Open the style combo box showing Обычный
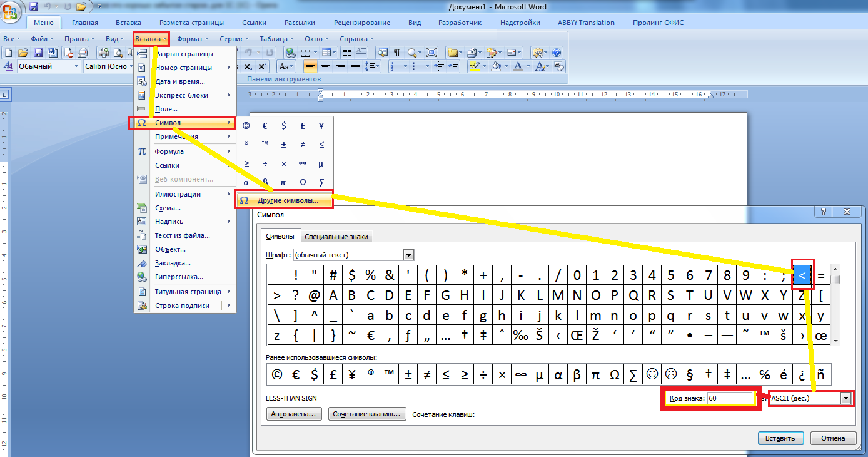This screenshot has width=868, height=457. [49, 66]
